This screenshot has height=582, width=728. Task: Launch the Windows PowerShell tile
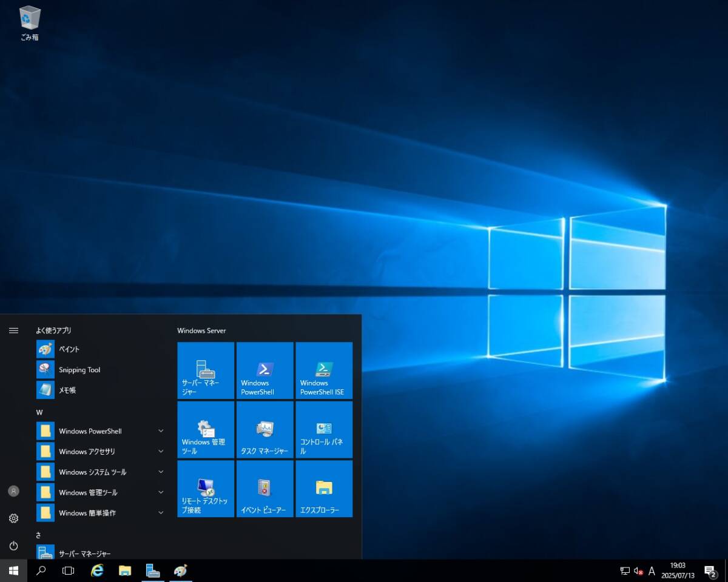pyautogui.click(x=265, y=370)
